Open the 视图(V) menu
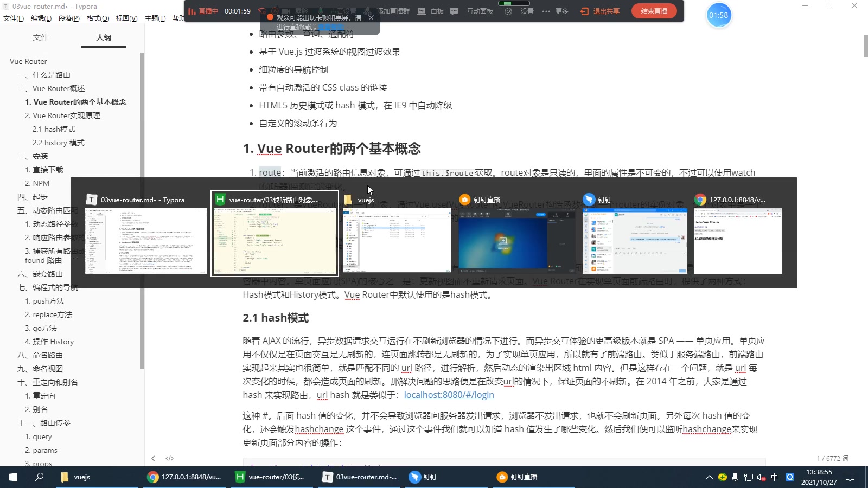 (126, 18)
